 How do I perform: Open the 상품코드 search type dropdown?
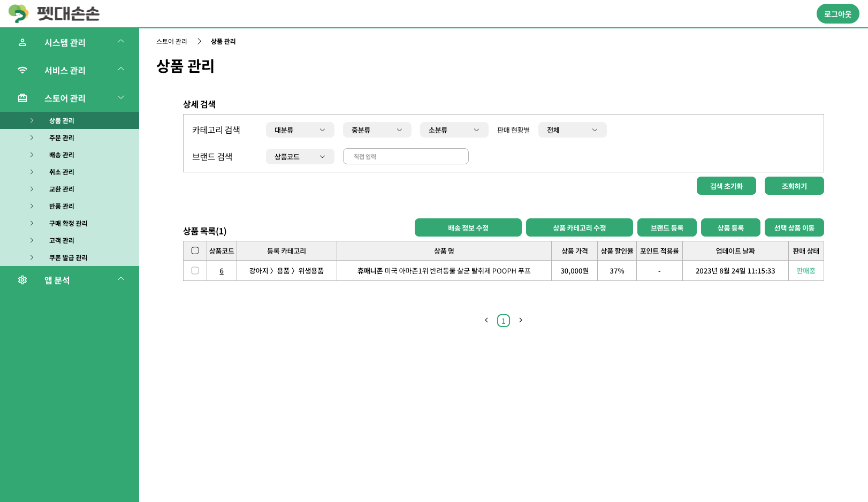point(300,157)
